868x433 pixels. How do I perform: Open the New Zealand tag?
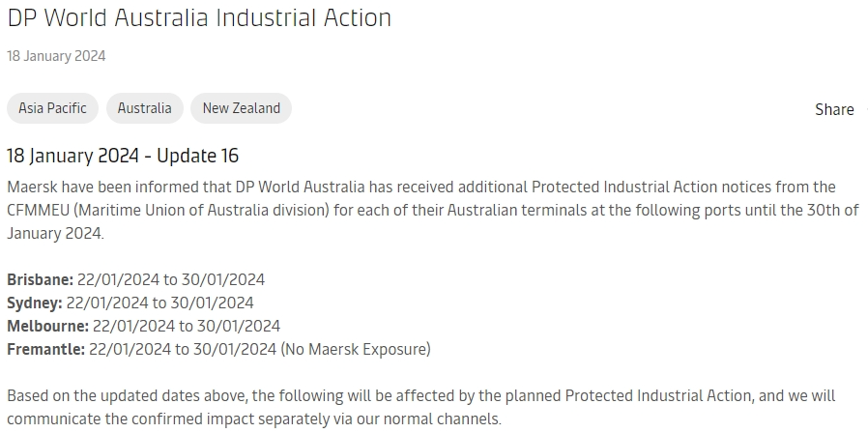[241, 108]
